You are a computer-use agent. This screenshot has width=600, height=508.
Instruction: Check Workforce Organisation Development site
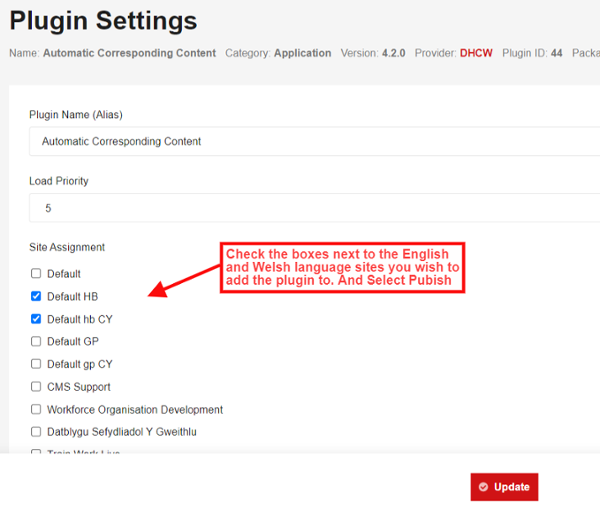(x=37, y=410)
